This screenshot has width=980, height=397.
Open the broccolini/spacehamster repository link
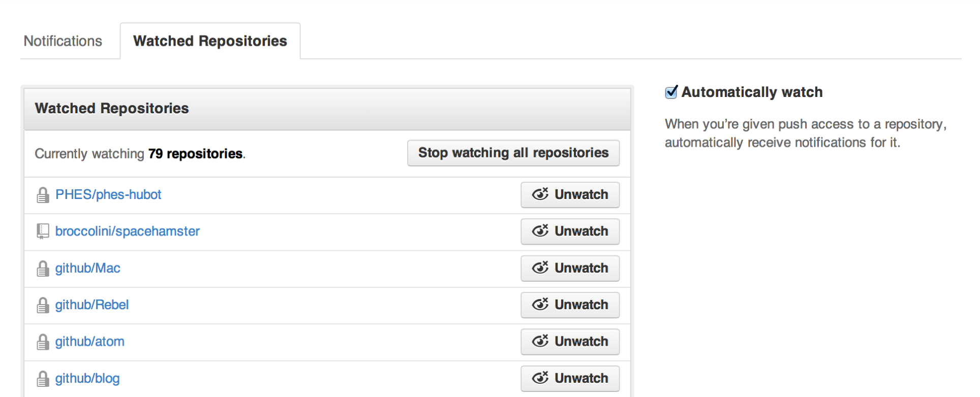[x=128, y=231]
